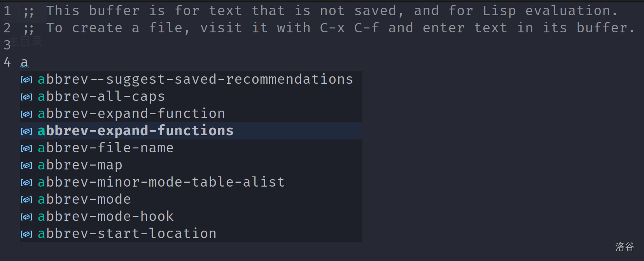
Task: Click the icon beside abbrev-file-name
Action: (26, 148)
